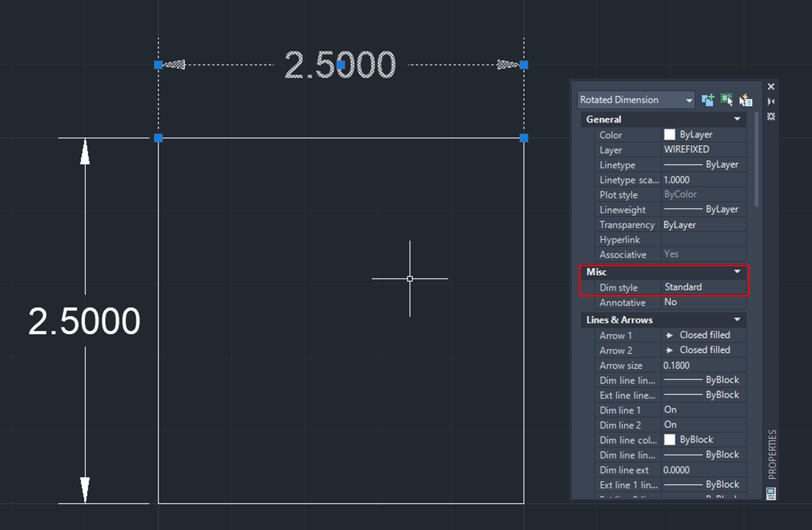Click the grip at the rectangle's top-left corner
812x530 pixels.
(158, 138)
